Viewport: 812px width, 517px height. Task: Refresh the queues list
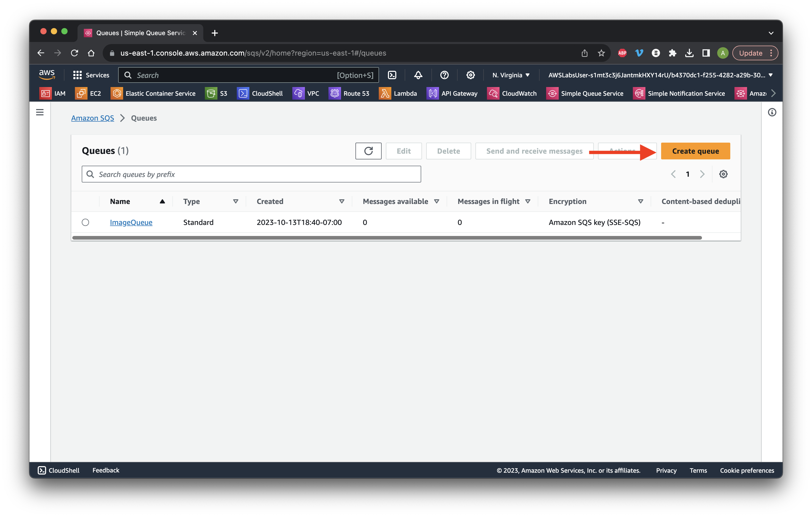(x=368, y=151)
